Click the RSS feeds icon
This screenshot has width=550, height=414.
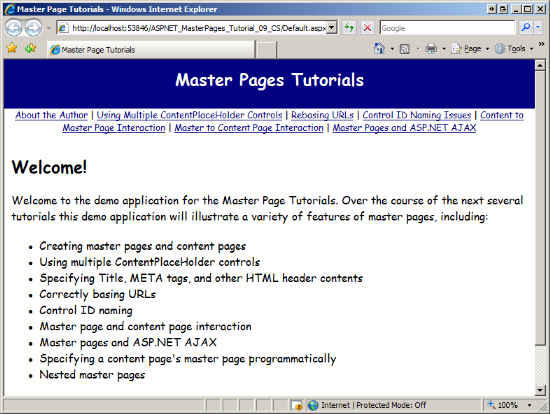[x=405, y=49]
